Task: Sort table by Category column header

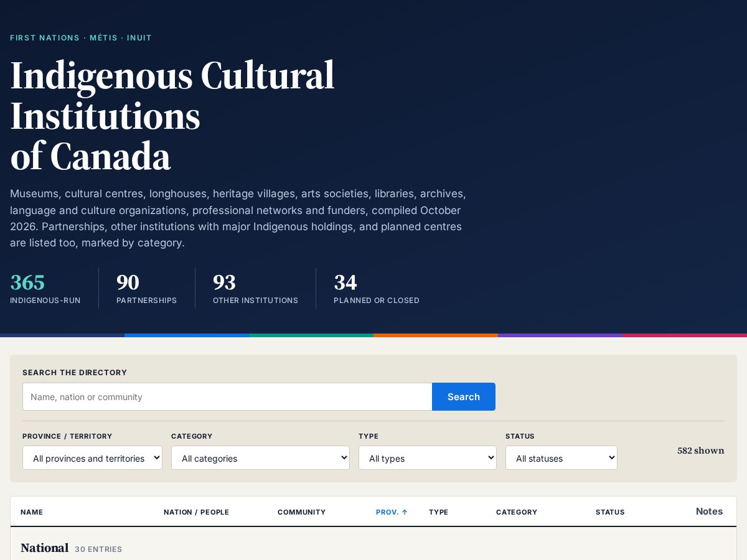Action: 517,512
